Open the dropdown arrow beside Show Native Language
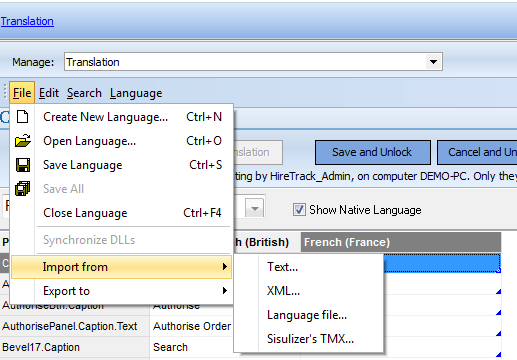This screenshot has width=517, height=360. click(255, 208)
